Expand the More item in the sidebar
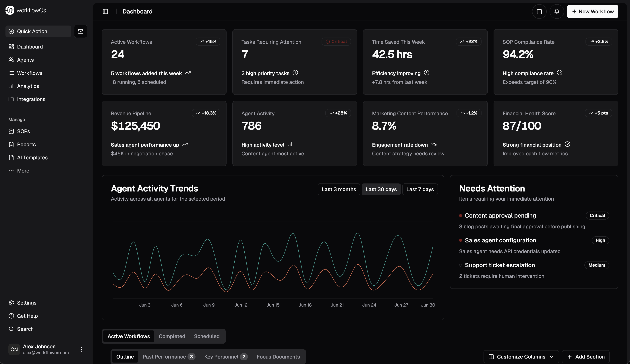 23,171
